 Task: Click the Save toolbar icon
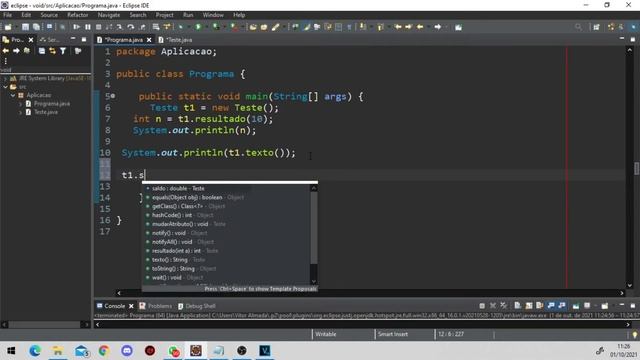pos(25,27)
